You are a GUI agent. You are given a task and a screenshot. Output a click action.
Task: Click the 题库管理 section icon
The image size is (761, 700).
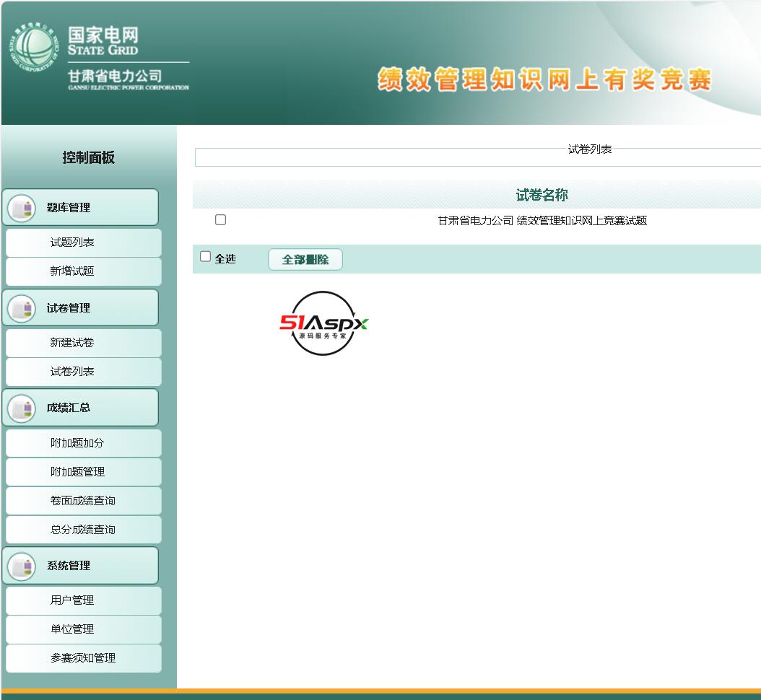point(21,208)
